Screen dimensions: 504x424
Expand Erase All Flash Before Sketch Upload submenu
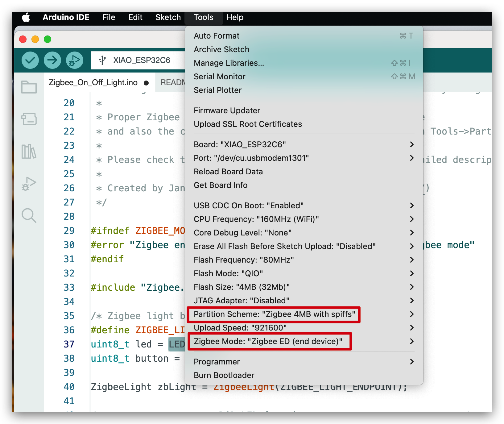(x=304, y=246)
